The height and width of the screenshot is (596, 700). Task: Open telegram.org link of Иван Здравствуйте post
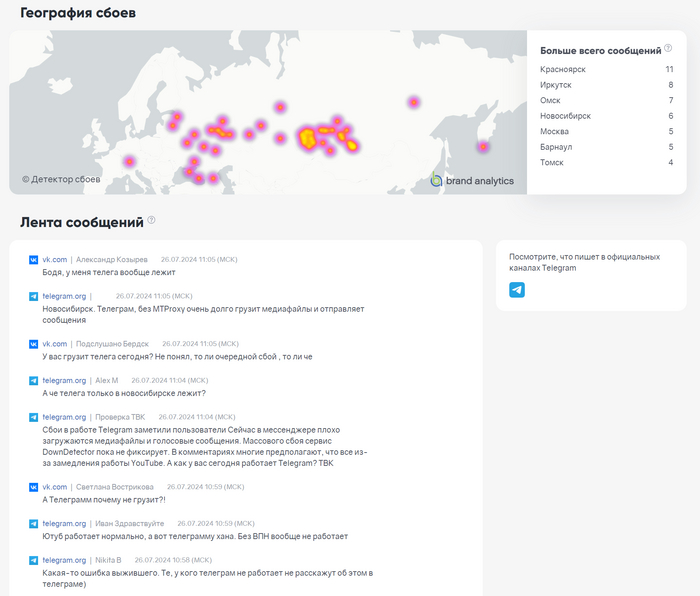point(64,523)
